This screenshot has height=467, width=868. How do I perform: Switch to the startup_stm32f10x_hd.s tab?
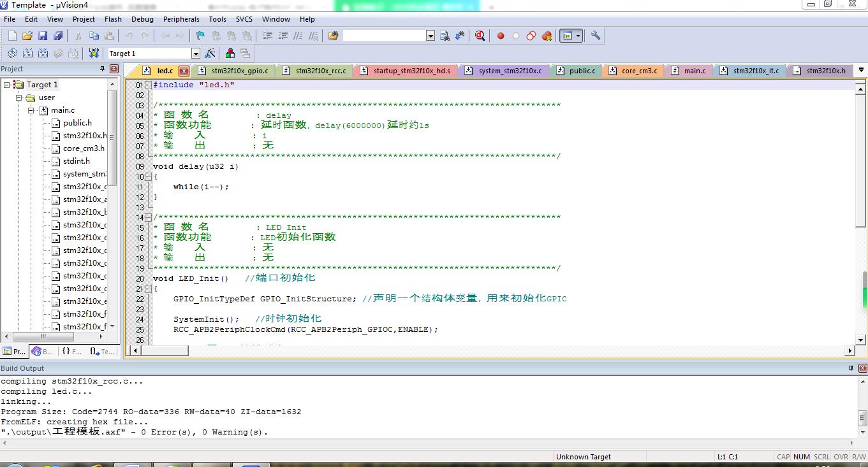tap(405, 71)
